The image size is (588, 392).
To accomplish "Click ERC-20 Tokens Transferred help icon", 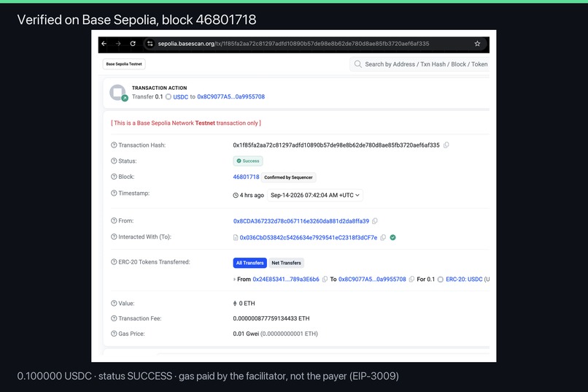I will coord(114,262).
